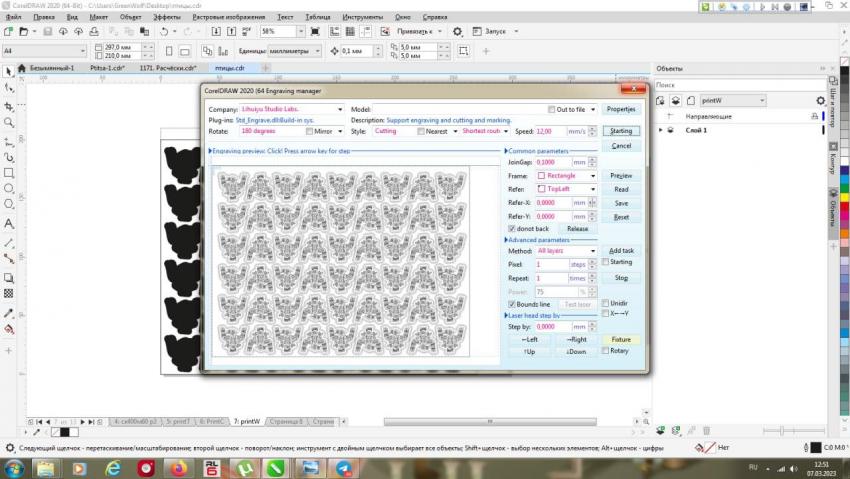Open the Frame Rectangle dropdown
The image size is (850, 479).
click(593, 176)
